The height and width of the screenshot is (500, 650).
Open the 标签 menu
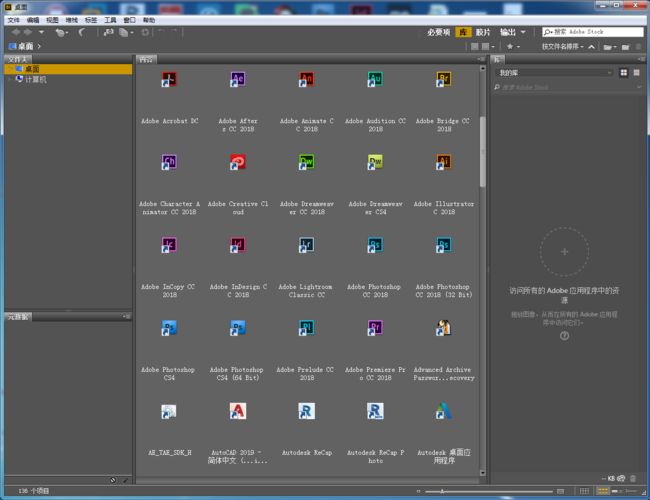(91, 20)
